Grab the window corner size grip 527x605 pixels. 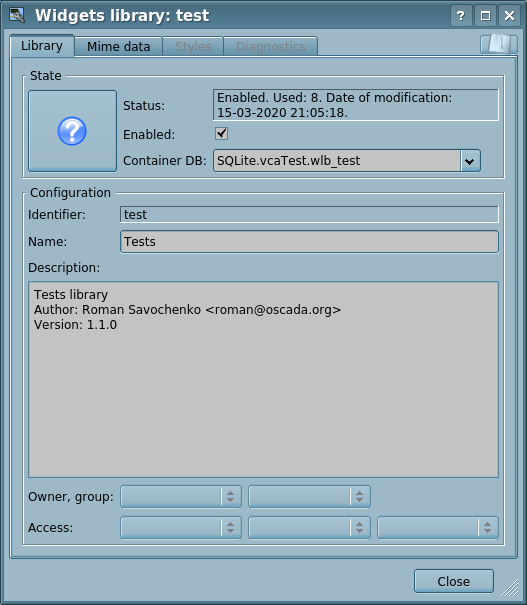[x=510, y=588]
